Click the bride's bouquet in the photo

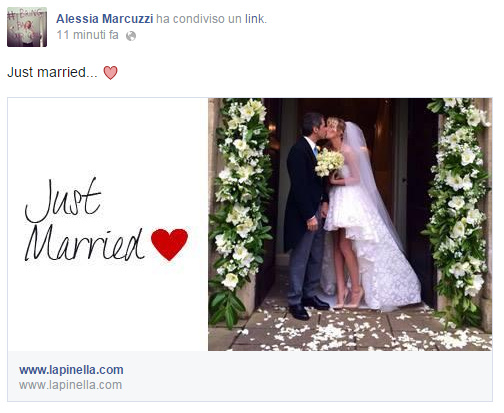coord(329,162)
